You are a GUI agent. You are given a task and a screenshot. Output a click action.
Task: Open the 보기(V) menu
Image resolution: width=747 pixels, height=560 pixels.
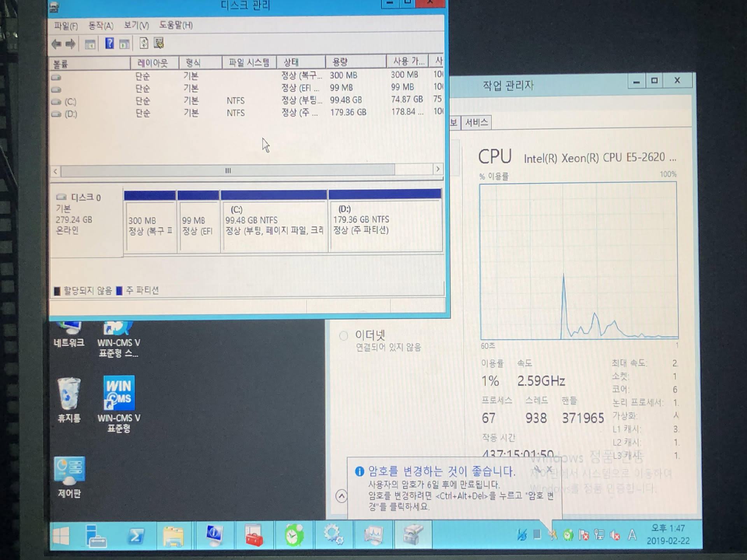tap(136, 26)
